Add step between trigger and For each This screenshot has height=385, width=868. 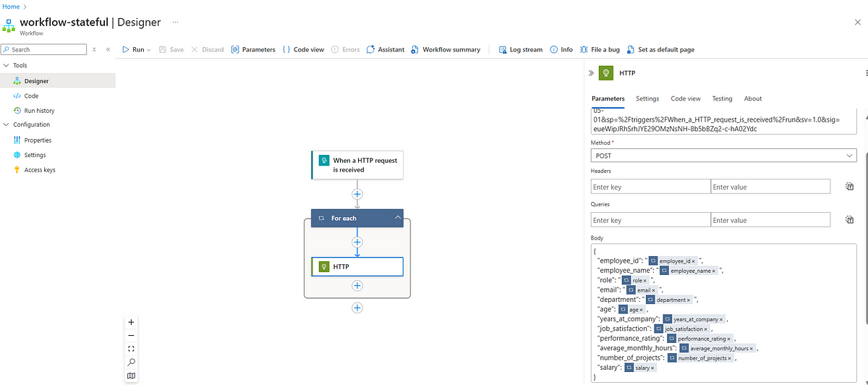[357, 194]
